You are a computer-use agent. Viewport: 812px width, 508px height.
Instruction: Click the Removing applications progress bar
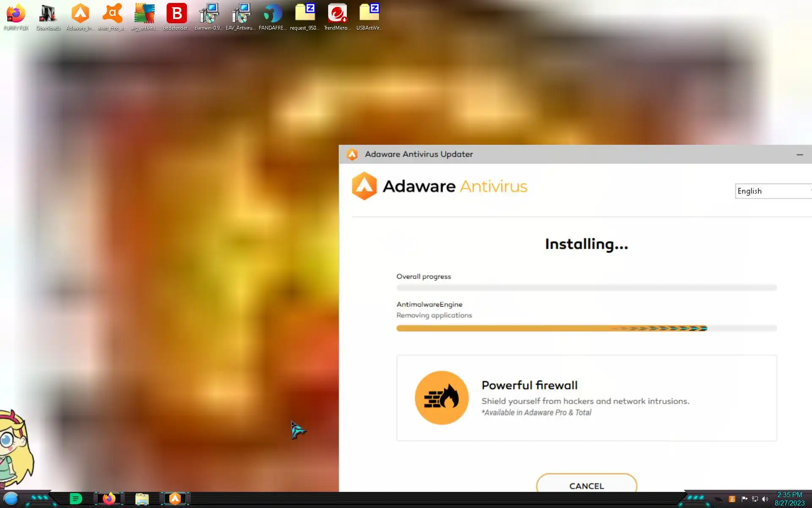586,328
